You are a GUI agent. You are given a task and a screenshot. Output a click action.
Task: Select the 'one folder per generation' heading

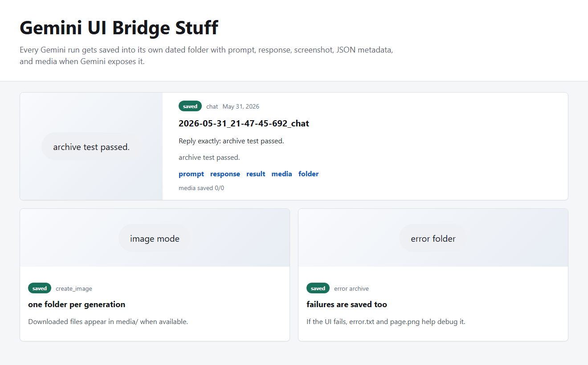click(77, 304)
